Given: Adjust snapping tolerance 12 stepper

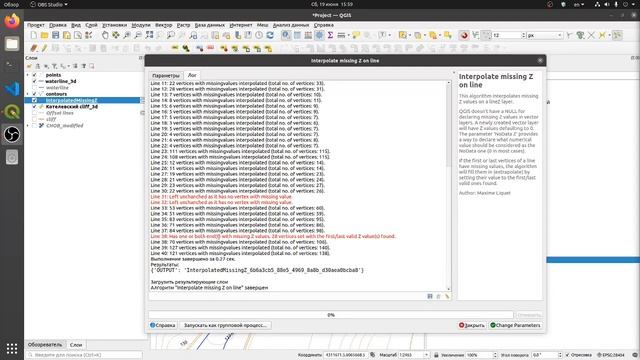Looking at the screenshot, I should click(523, 36).
